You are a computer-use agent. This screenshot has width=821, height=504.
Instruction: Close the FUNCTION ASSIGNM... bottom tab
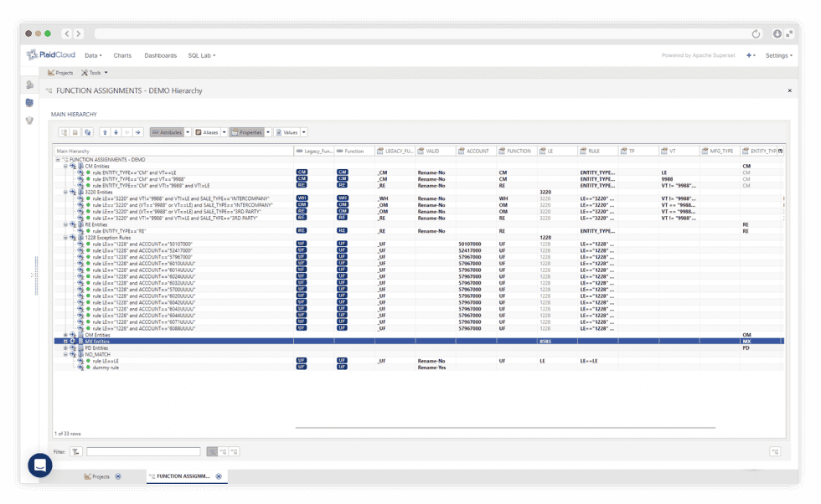pyautogui.click(x=219, y=476)
